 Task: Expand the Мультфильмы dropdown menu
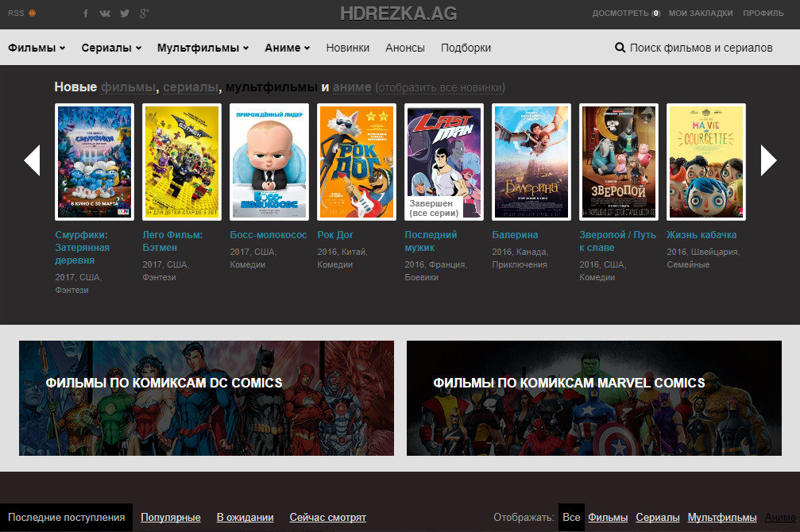[x=203, y=48]
